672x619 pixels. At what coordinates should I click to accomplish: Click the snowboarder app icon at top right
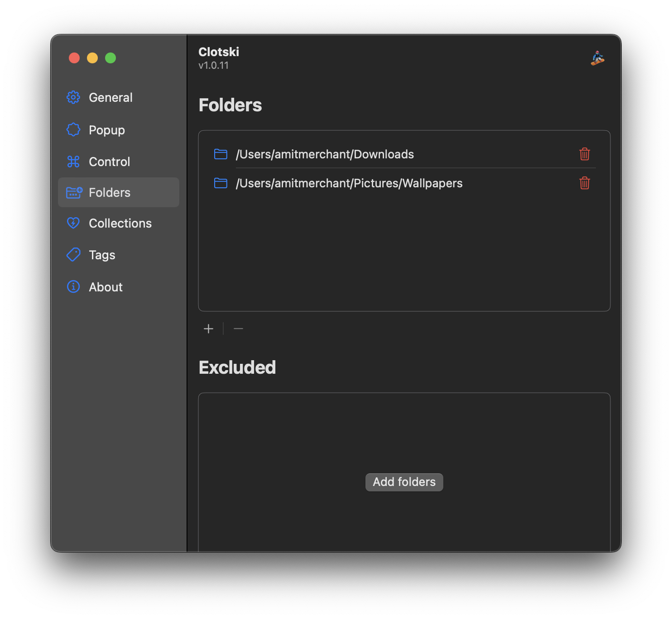[598, 58]
